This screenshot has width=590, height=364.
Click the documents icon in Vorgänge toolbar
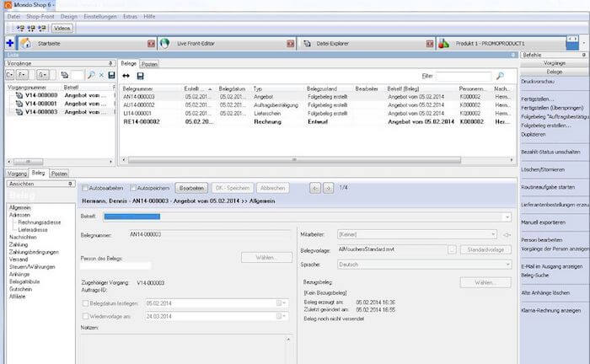[x=65, y=75]
